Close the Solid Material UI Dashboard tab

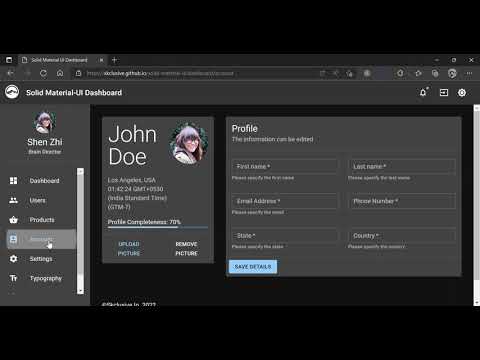pyautogui.click(x=101, y=60)
